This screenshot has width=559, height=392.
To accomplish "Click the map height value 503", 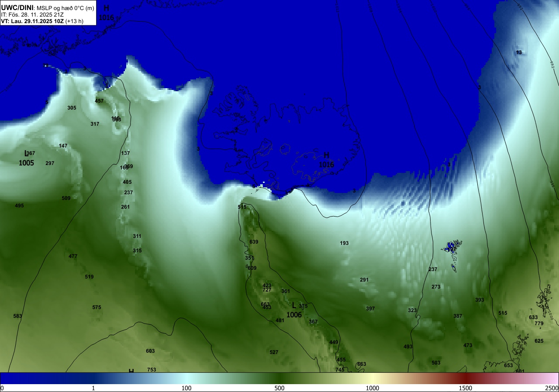I will [x=436, y=363].
